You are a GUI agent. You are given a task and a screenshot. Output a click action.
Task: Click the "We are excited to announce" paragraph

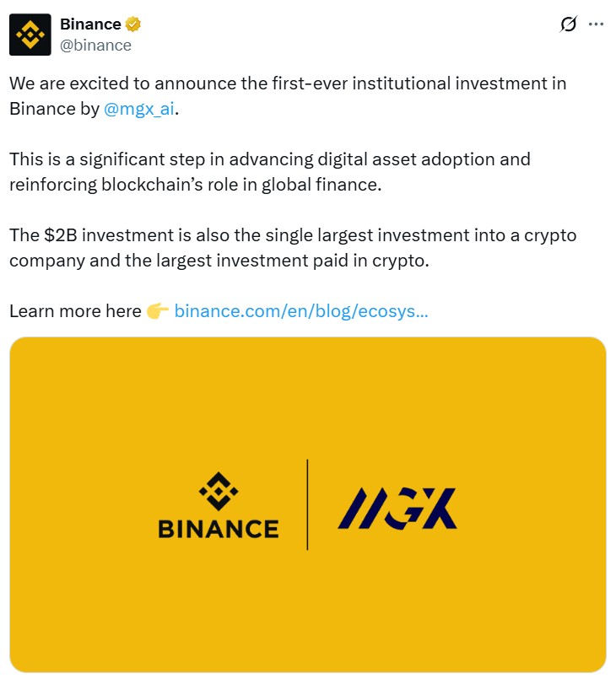point(287,83)
